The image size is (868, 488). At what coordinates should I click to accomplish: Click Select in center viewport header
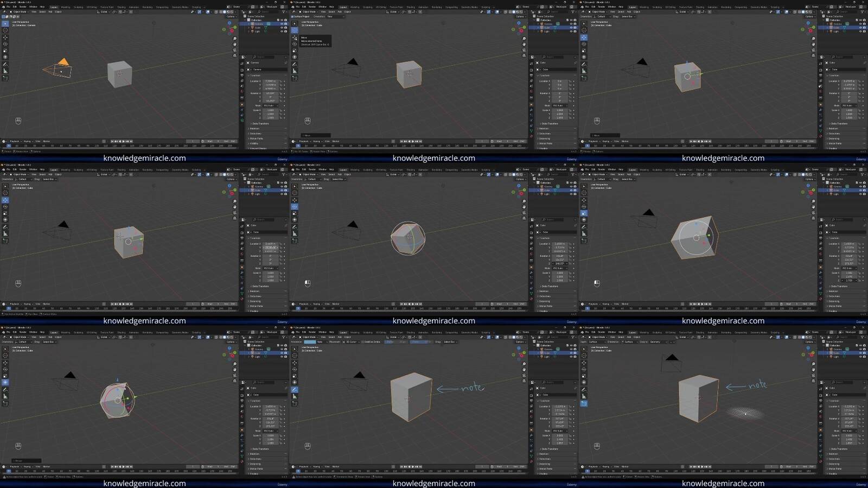pos(331,174)
